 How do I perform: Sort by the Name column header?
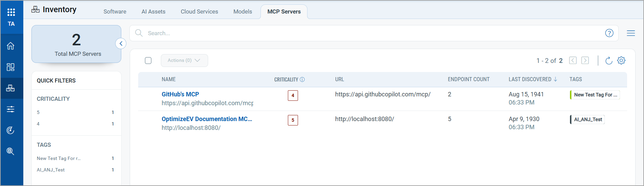point(169,79)
